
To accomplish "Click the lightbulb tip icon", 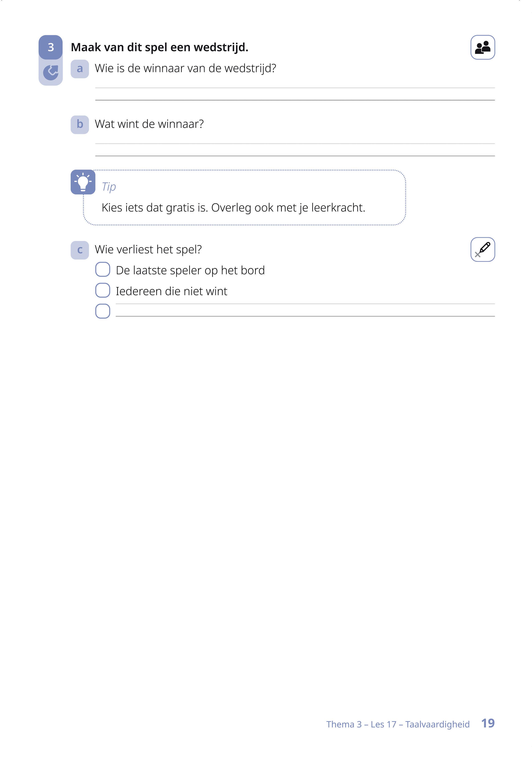I will tap(83, 182).
